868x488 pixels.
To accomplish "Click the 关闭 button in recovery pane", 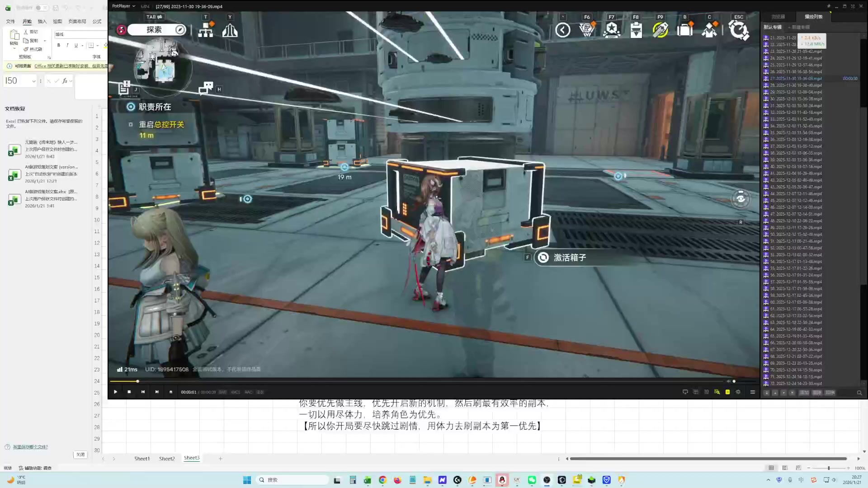I will 80,455.
